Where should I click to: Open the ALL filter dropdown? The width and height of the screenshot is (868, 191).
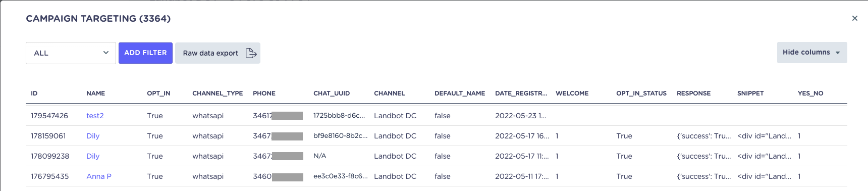[x=71, y=53]
